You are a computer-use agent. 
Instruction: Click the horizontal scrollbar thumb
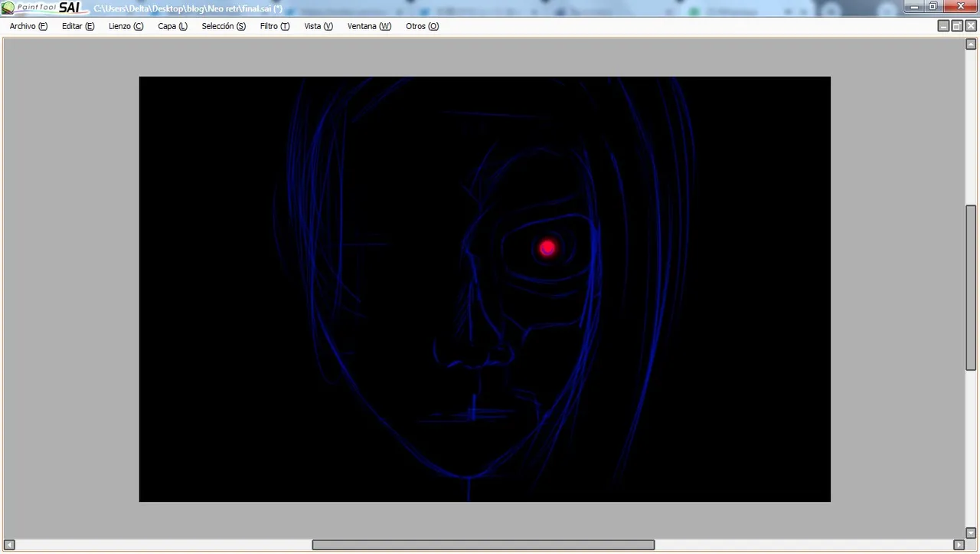pos(483,545)
